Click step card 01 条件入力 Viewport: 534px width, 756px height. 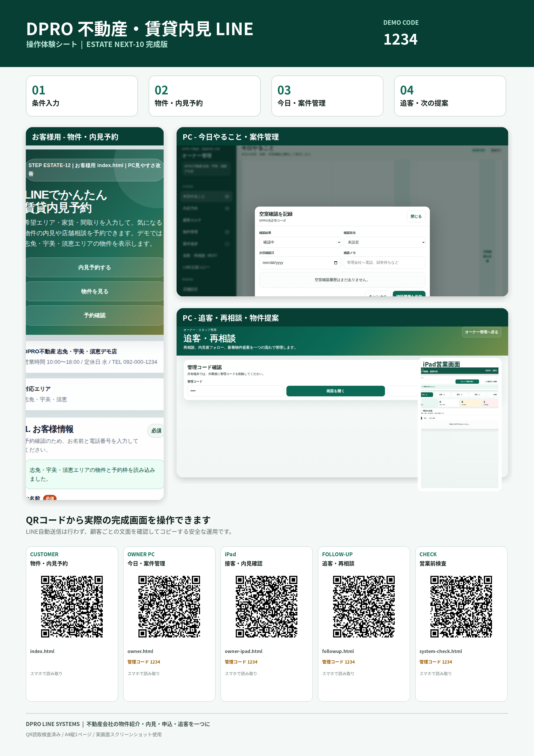[x=82, y=96]
